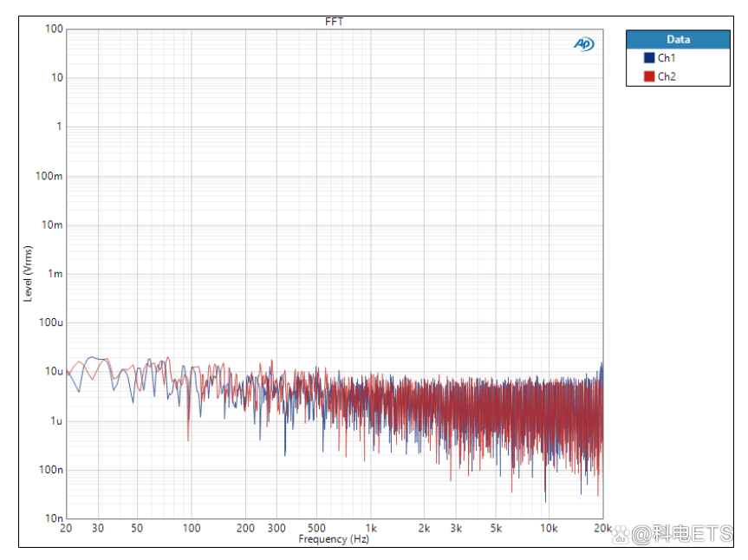Click the 20k tick label on x-axis
The height and width of the screenshot is (560, 748).
[x=602, y=528]
